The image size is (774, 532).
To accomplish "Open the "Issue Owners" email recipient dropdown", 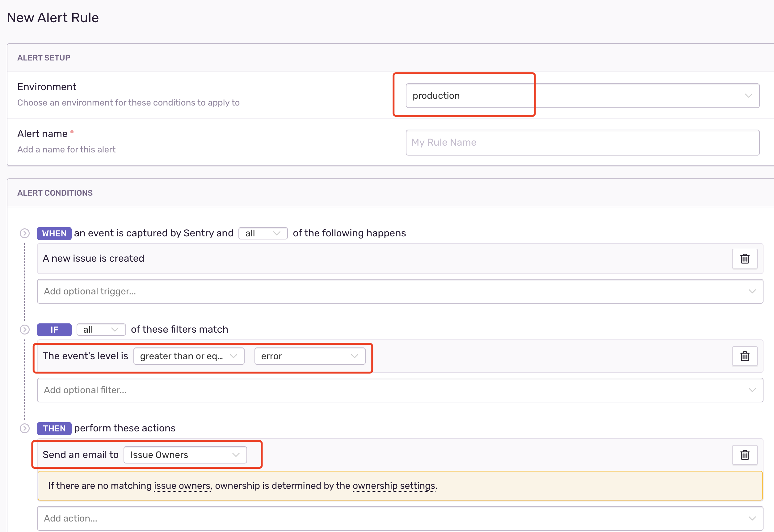I will 184,455.
